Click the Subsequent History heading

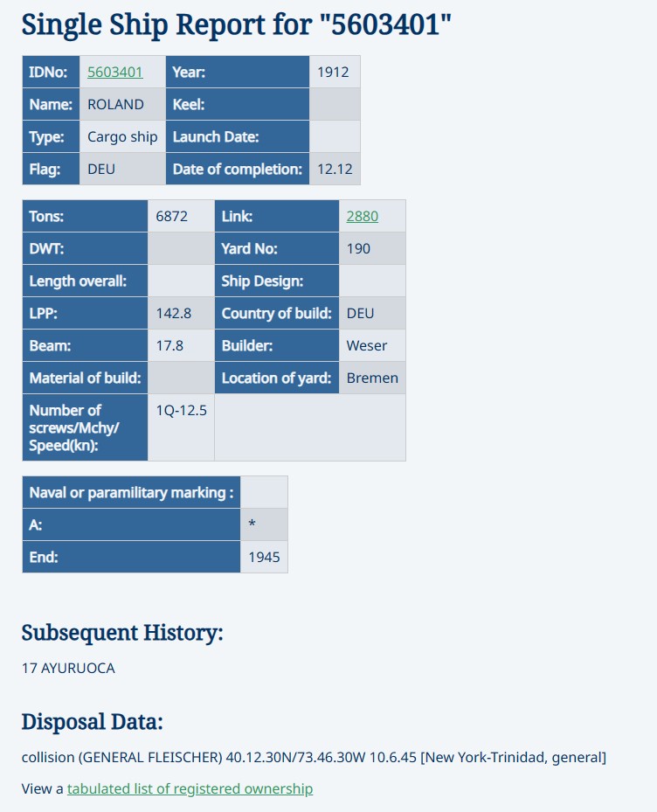122,632
